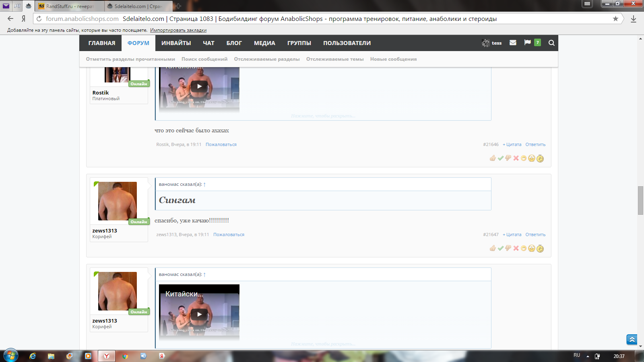Open the browser downloads arrow
Image resolution: width=644 pixels, height=362 pixels.
634,19
